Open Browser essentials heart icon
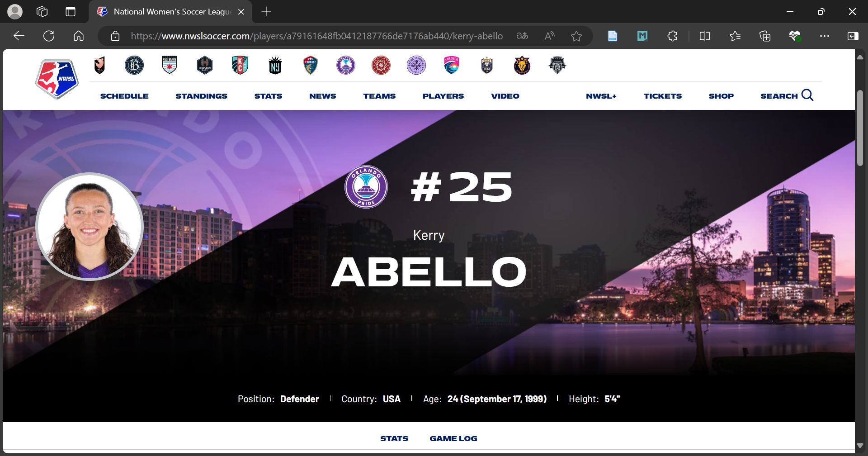 [x=795, y=36]
